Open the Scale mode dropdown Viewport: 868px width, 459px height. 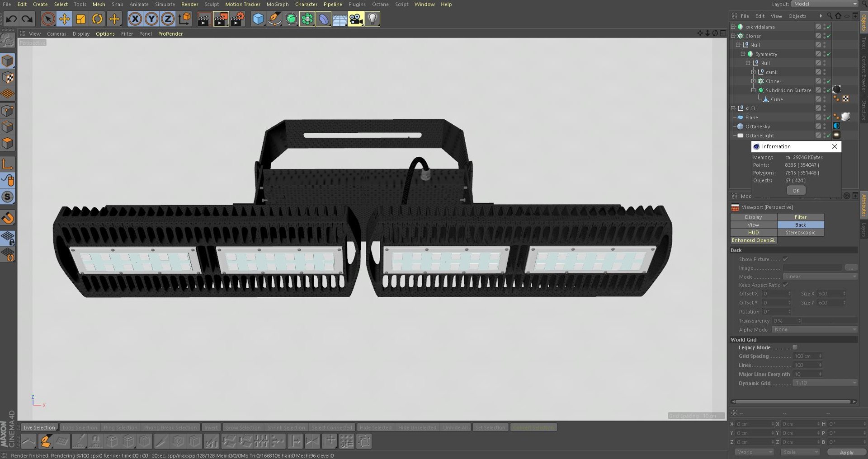pos(800,452)
